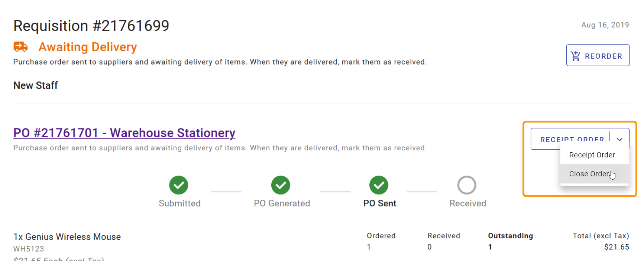Click the Aug 16, 2019 date
The width and height of the screenshot is (644, 261).
click(605, 25)
